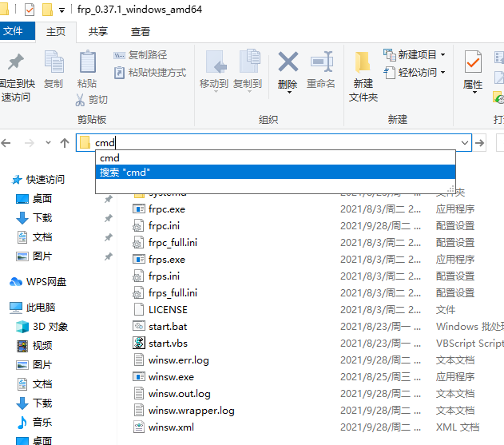
Task: Click the Rename icon
Action: 321,62
